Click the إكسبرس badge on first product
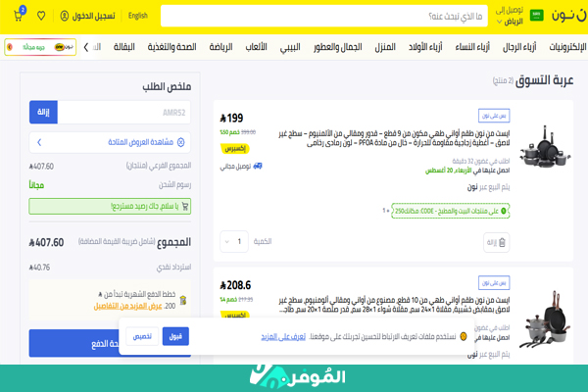588x392 pixels. [235, 149]
